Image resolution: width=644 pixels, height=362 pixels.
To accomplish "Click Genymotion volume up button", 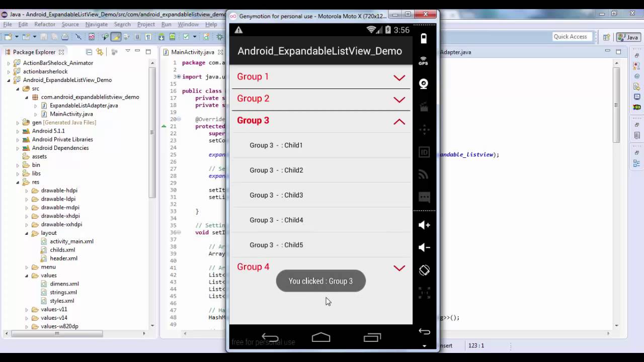I will (424, 225).
